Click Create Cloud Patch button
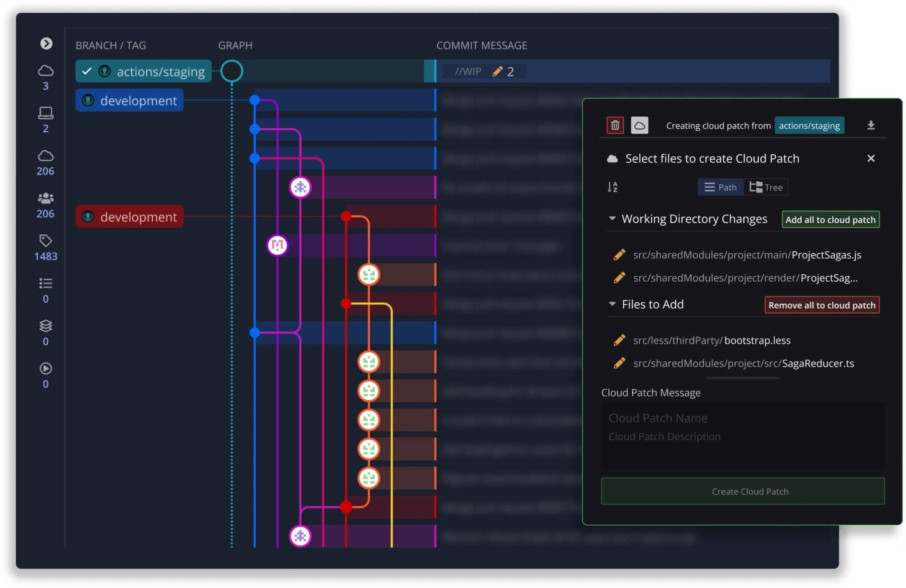This screenshot has height=588, width=906. tap(743, 491)
